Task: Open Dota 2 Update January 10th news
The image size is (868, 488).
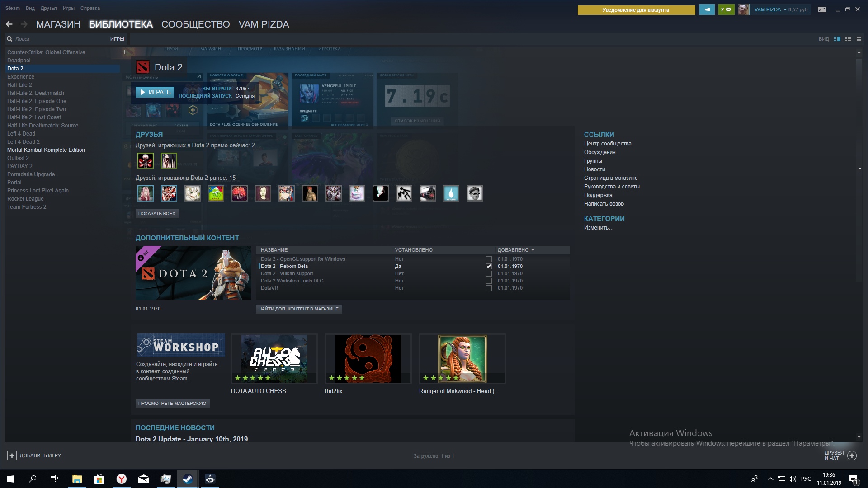Action: (x=192, y=439)
